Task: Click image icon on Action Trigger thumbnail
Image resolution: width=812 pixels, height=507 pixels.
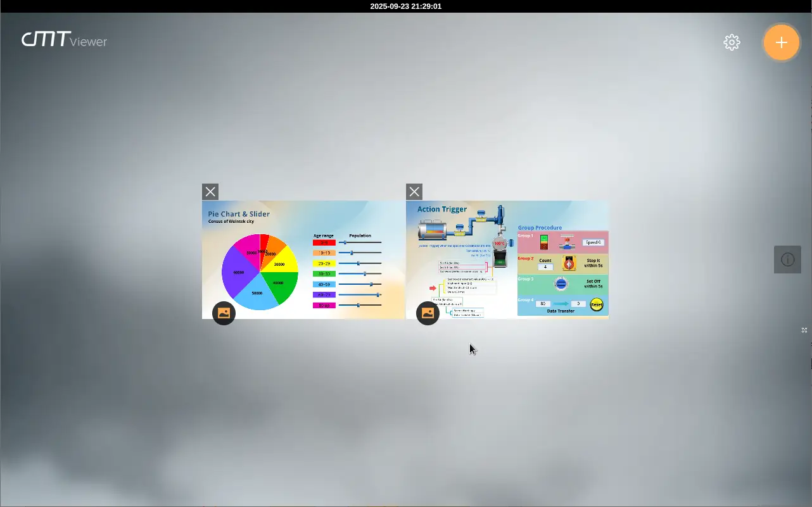Action: 428,313
